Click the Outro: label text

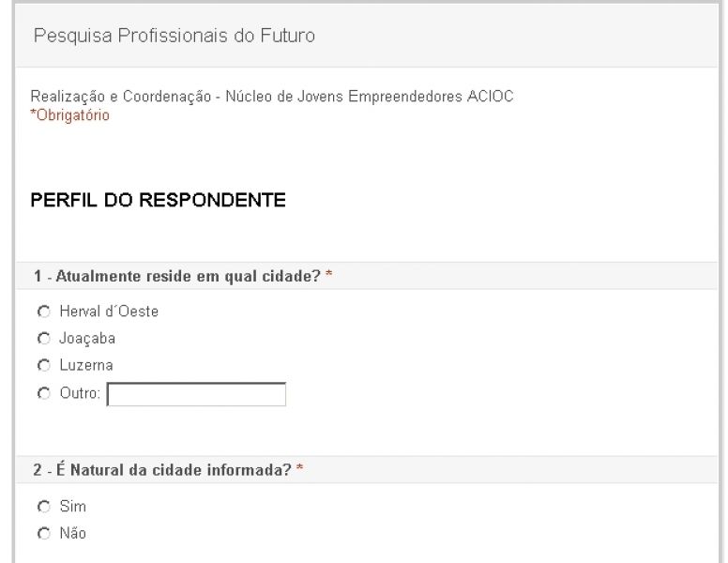click(81, 395)
